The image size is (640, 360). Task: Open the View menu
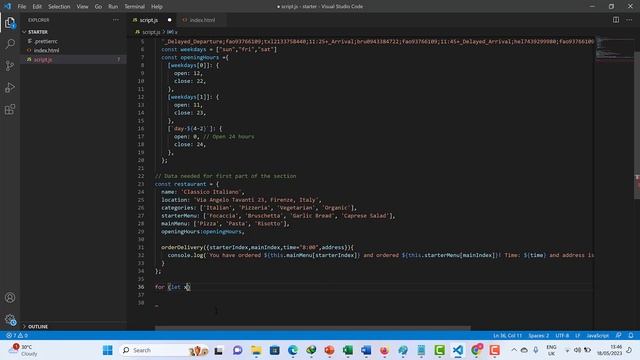[82, 7]
